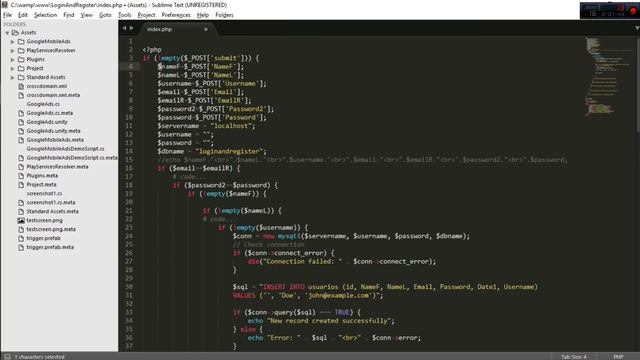
Task: Click the crossdomain.xml file icon
Action: click(21, 86)
